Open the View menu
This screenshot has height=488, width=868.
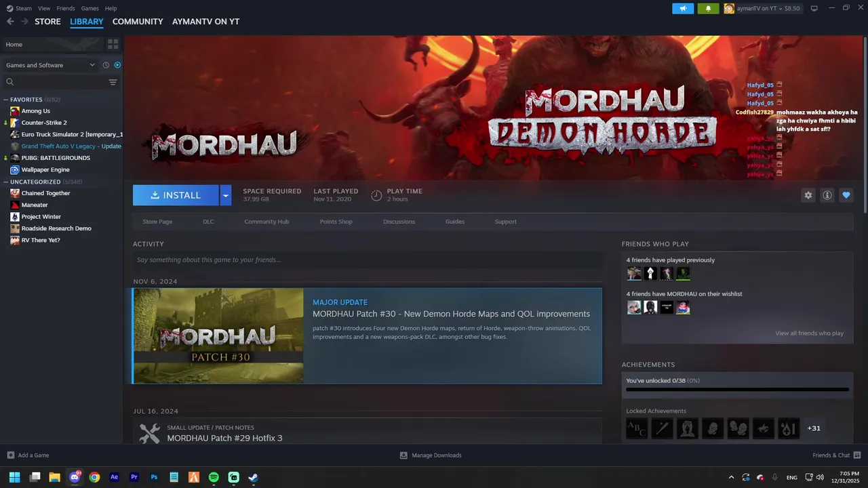pyautogui.click(x=44, y=8)
